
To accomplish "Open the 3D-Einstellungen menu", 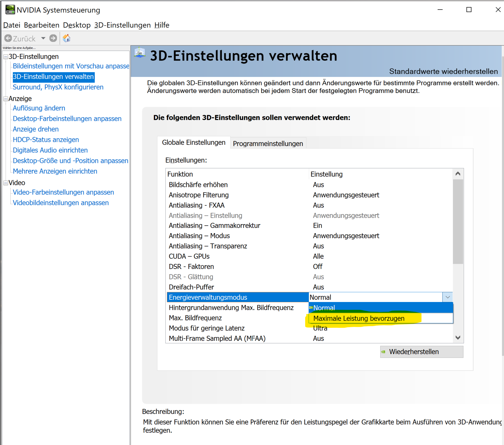I will pyautogui.click(x=122, y=25).
